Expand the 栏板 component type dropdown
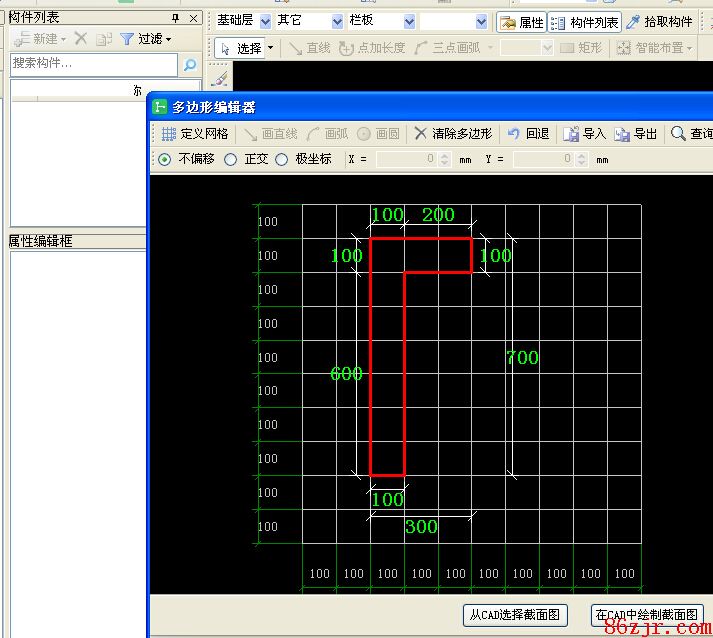This screenshot has width=713, height=638. coord(409,21)
